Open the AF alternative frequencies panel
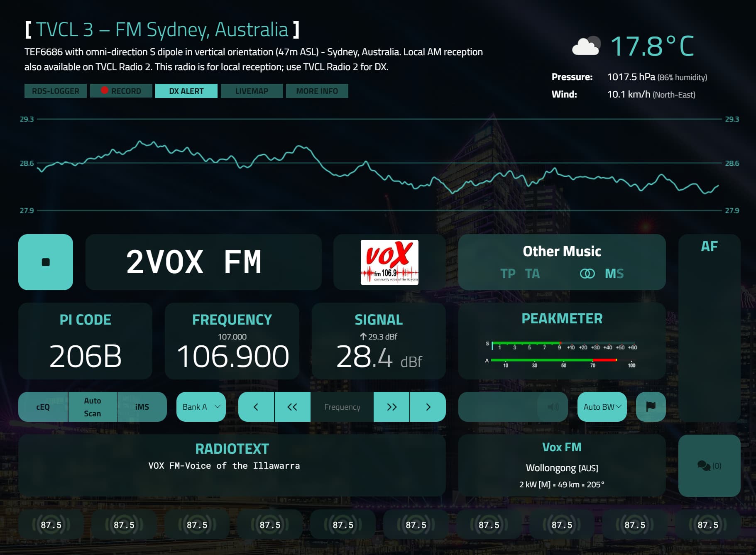This screenshot has width=756, height=555. (709, 328)
